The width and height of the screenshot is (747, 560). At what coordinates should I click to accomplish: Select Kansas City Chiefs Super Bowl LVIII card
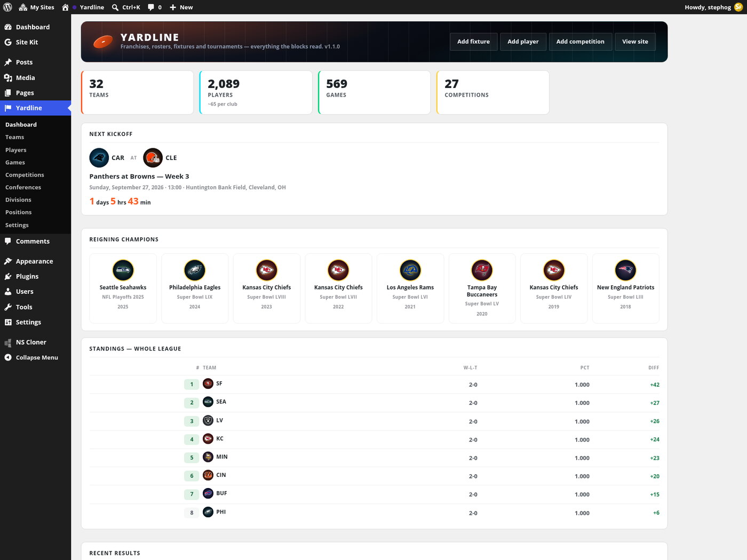[x=267, y=289]
